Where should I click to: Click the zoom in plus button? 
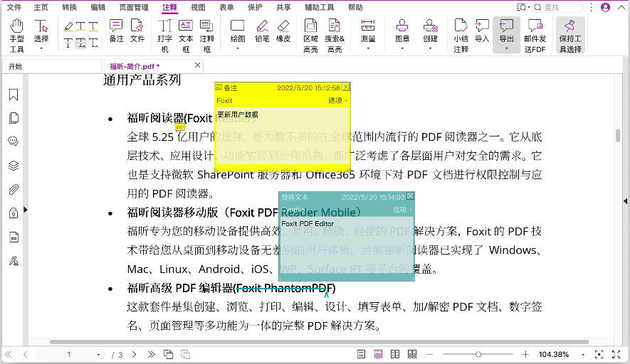525,354
